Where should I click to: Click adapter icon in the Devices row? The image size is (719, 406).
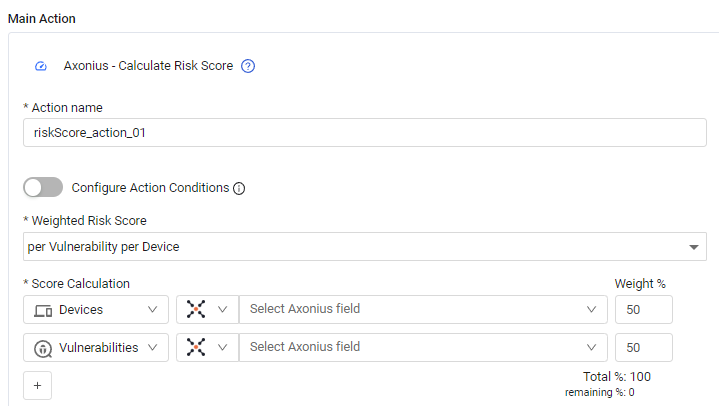[196, 310]
